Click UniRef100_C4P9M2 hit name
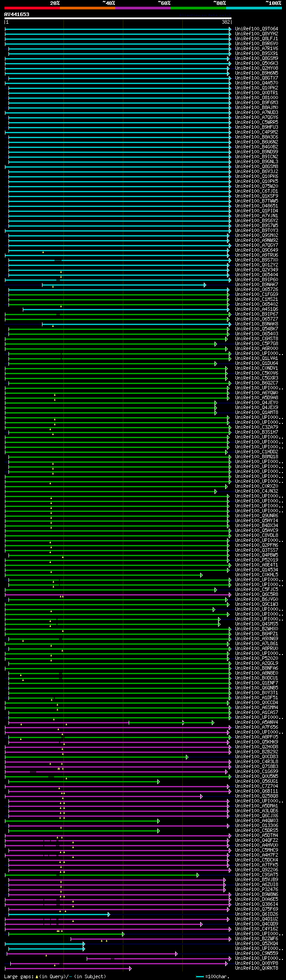Viewport: 286px width, 980px height. [257, 132]
